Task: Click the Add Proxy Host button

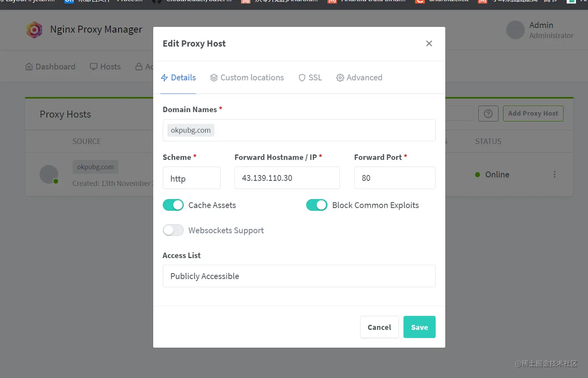Action: point(533,114)
